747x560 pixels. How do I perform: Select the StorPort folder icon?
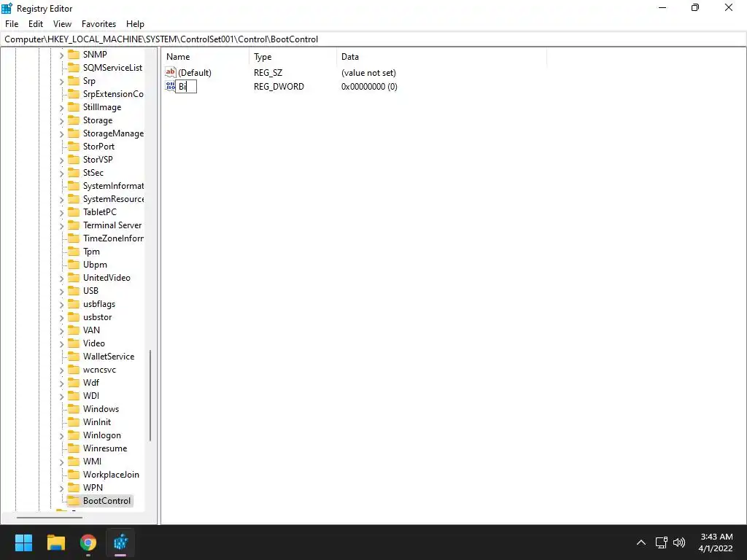[74, 146]
